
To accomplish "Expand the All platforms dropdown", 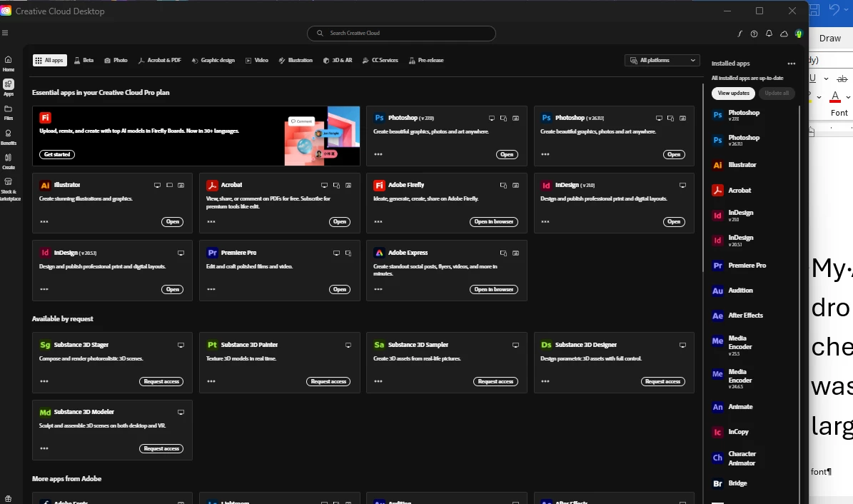I will coord(662,61).
